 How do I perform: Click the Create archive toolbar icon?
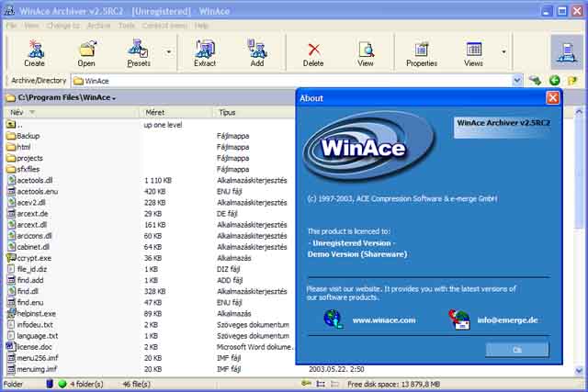click(36, 49)
